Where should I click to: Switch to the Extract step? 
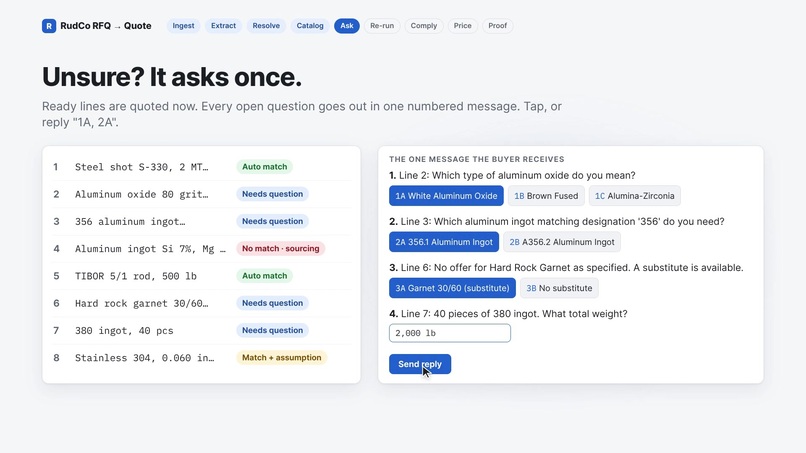click(x=224, y=26)
